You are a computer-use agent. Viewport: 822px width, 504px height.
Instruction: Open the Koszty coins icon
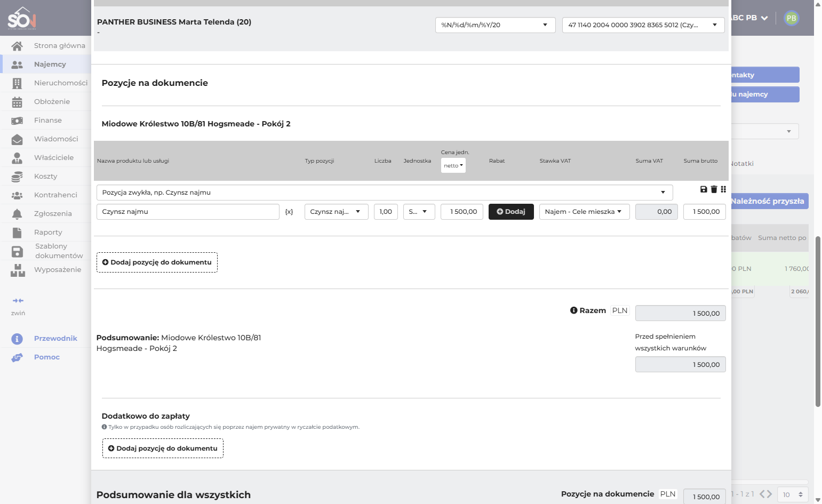[x=17, y=177]
